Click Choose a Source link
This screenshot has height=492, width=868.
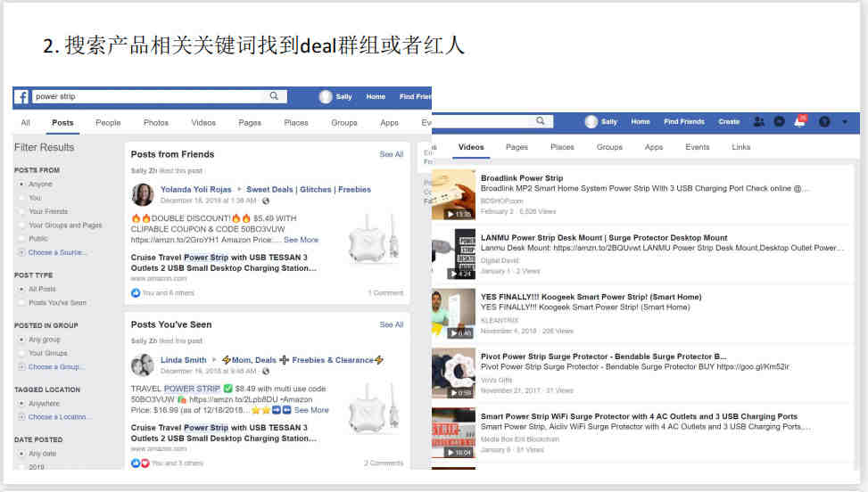click(58, 252)
